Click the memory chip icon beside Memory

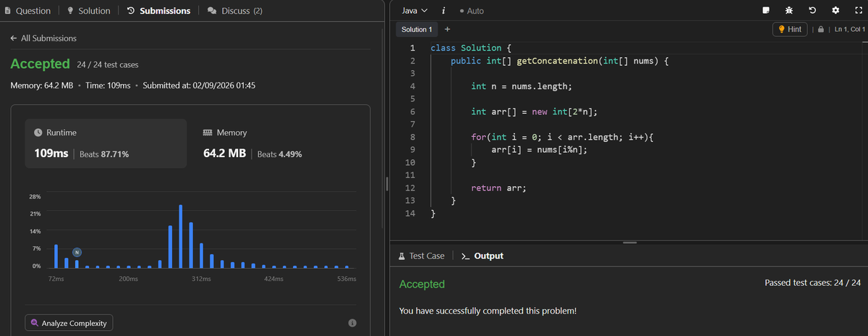pos(208,133)
